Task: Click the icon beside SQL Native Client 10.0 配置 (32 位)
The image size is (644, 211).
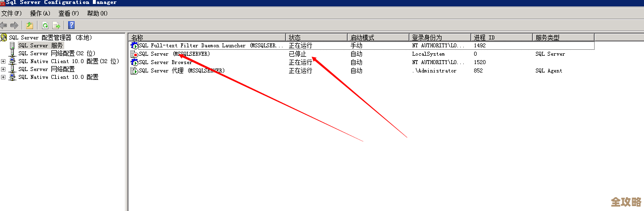Action: tap(12, 62)
